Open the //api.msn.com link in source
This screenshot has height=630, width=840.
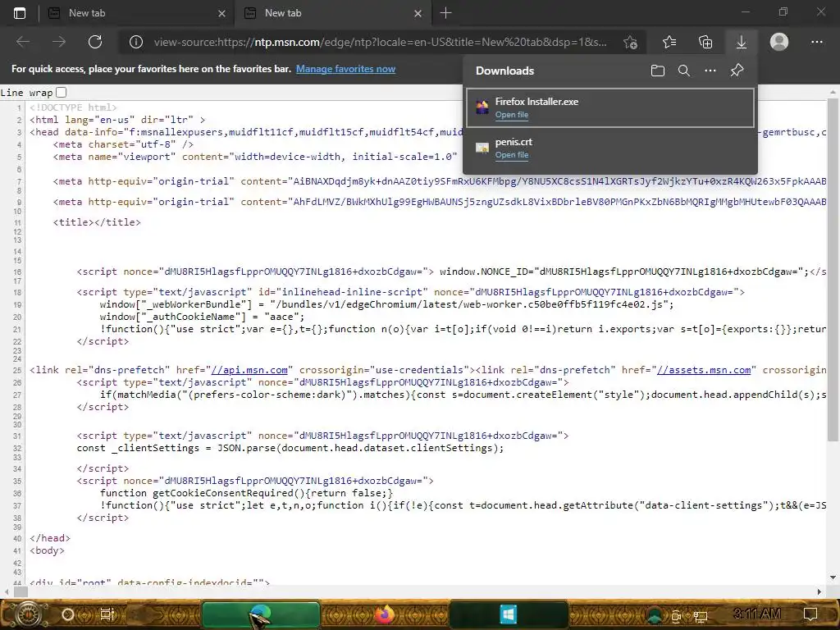[x=249, y=370]
